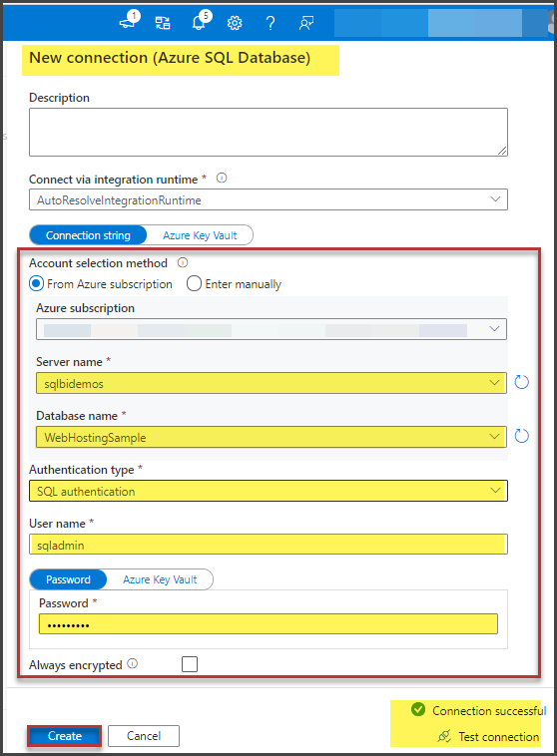The width and height of the screenshot is (557, 756).
Task: Open the feedback person icon
Action: coord(306,23)
